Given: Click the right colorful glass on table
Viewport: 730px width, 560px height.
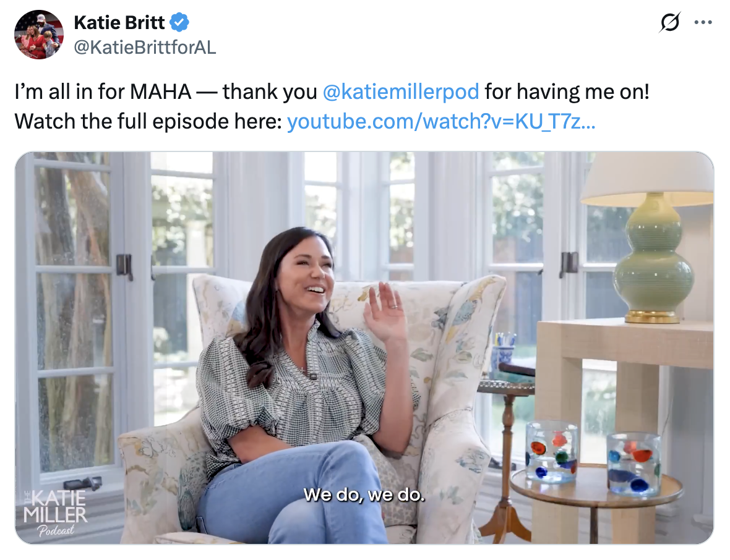Looking at the screenshot, I should click(x=633, y=464).
